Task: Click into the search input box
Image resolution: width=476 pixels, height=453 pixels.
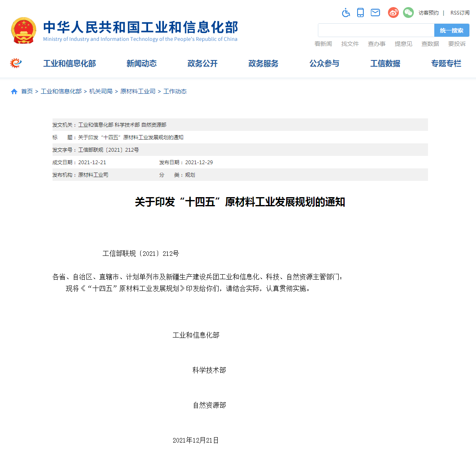Action: (376, 30)
